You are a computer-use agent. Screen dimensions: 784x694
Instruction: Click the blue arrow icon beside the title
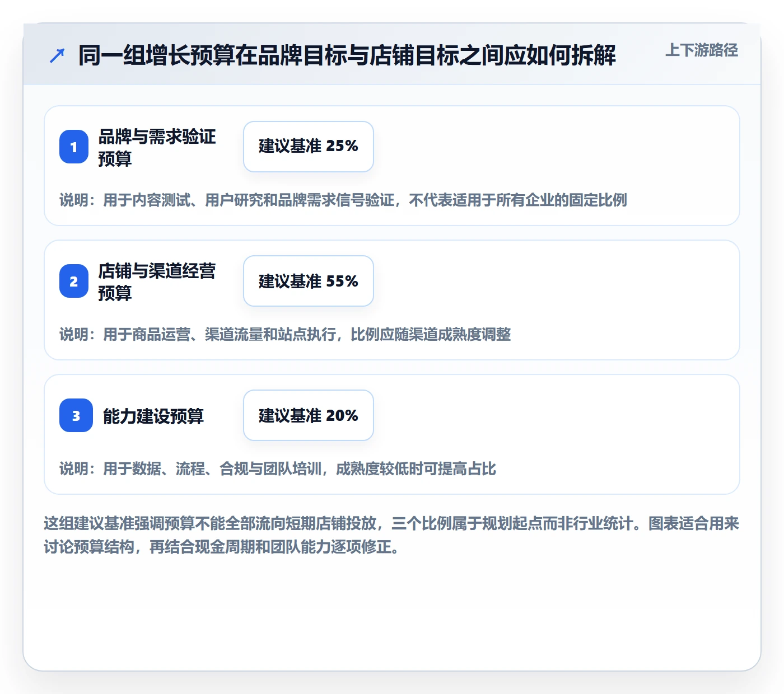tap(57, 55)
